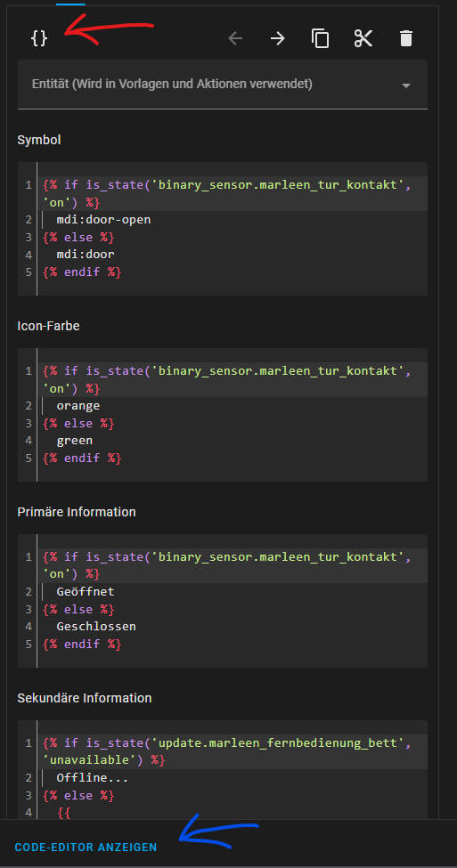Click the Entität entity selection field
Viewport: 457px width, 868px height.
tap(223, 85)
